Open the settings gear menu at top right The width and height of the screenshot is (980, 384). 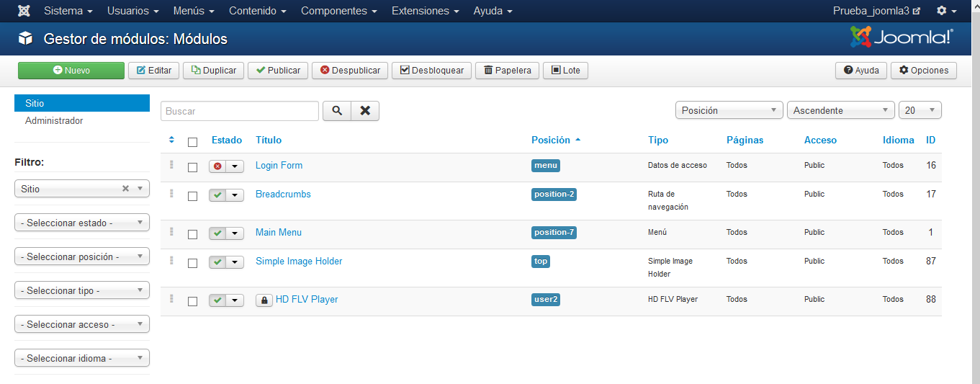946,11
